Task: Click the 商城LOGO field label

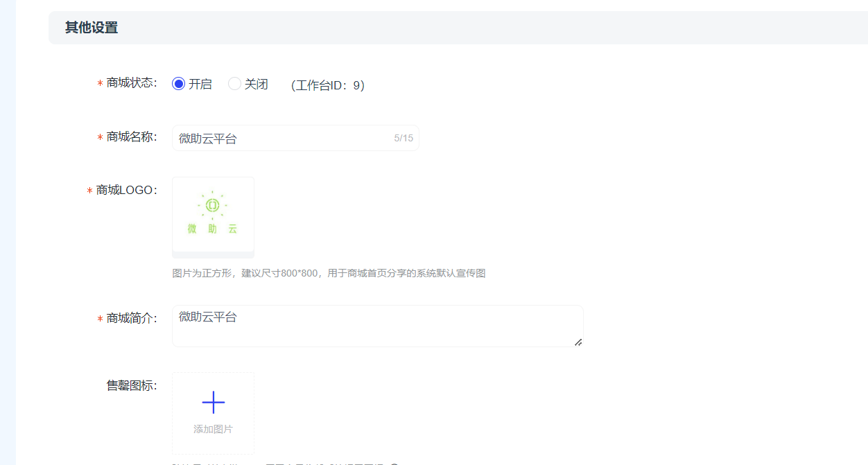Action: coord(125,190)
